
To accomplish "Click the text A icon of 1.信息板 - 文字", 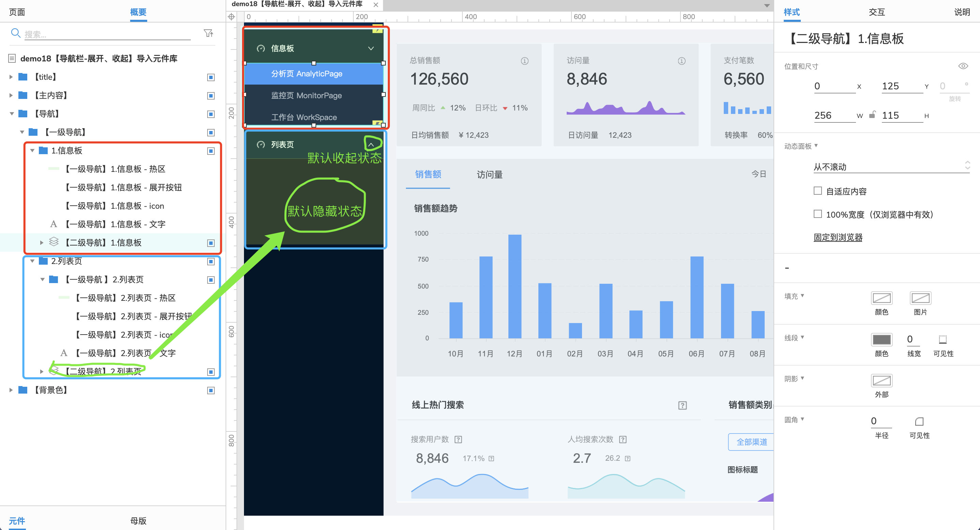I will coord(53,224).
